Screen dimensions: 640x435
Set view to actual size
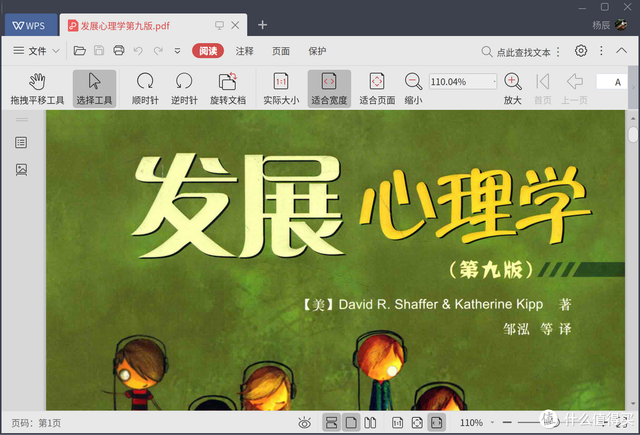281,89
